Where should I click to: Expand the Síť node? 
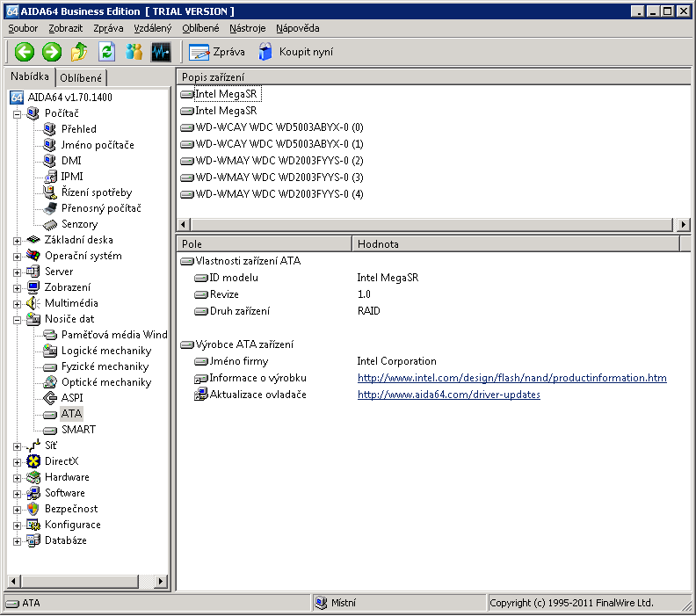(17, 446)
